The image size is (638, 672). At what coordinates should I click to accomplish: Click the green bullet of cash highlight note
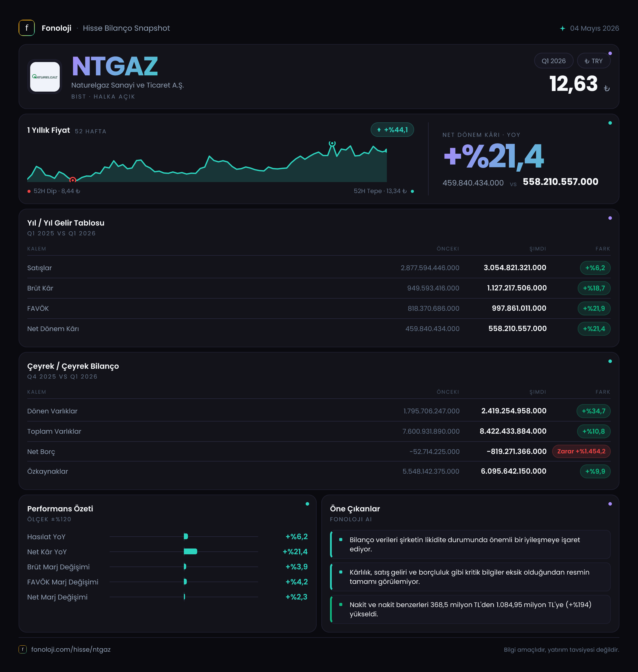click(341, 604)
